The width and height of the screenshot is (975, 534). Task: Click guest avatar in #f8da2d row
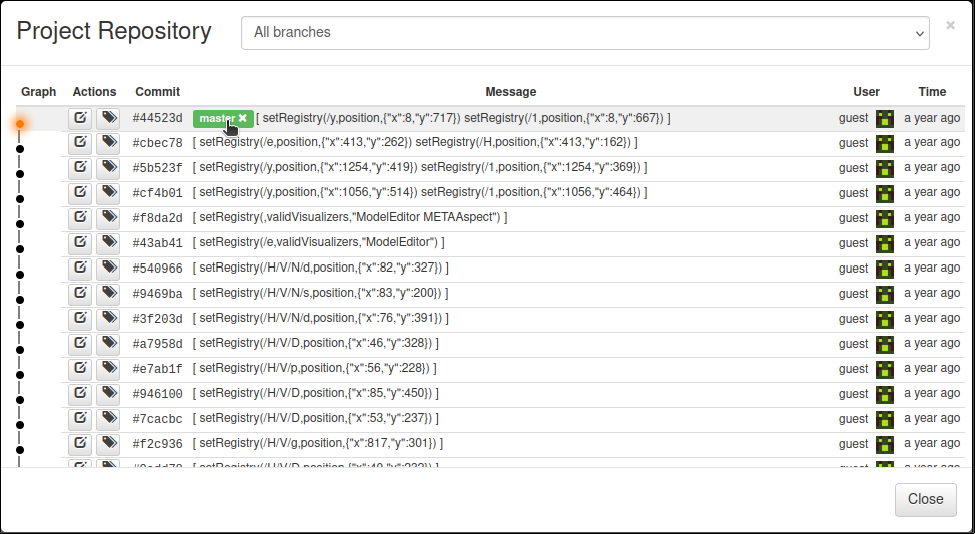885,218
